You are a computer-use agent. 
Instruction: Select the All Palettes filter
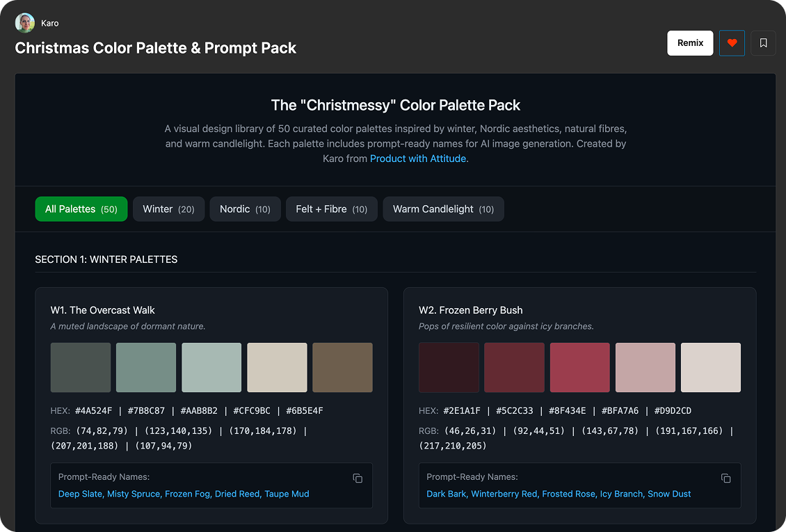pyautogui.click(x=81, y=209)
